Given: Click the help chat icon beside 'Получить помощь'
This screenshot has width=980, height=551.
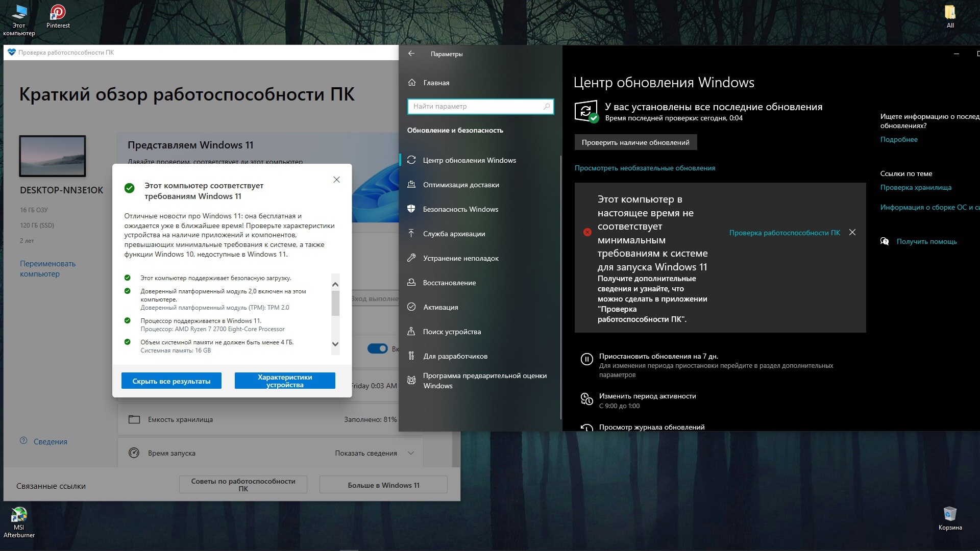Looking at the screenshot, I should click(885, 241).
